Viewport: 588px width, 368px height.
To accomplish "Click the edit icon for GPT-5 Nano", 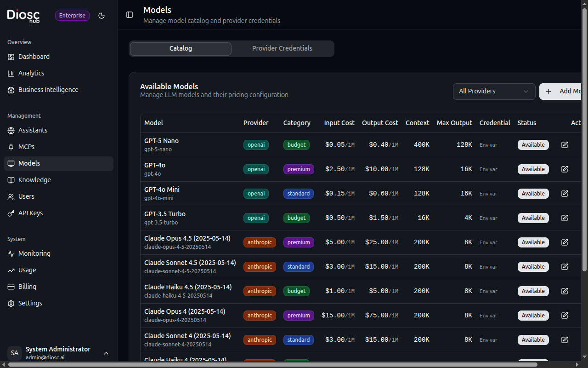I will click(x=565, y=145).
